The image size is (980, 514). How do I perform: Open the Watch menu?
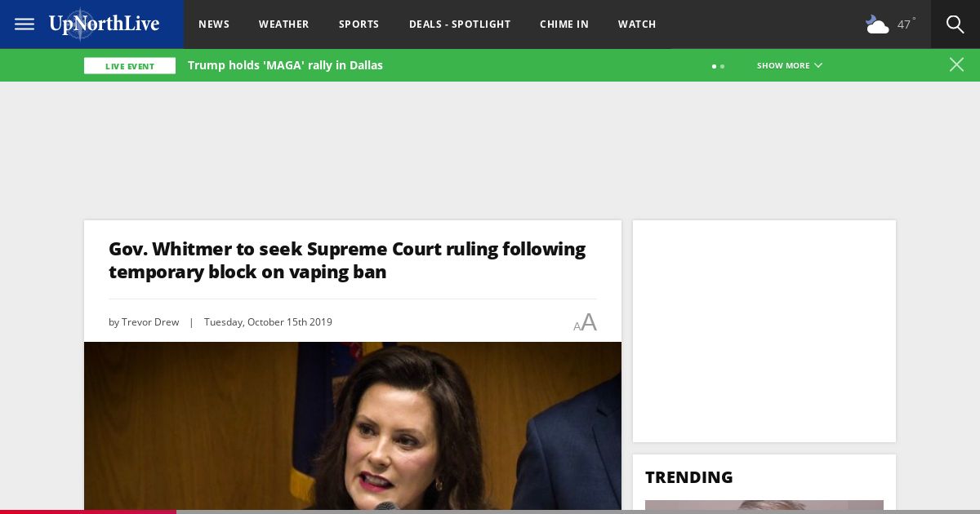pyautogui.click(x=637, y=24)
